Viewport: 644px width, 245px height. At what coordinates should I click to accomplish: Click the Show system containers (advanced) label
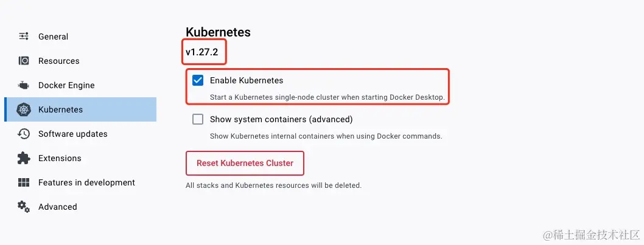tap(281, 119)
